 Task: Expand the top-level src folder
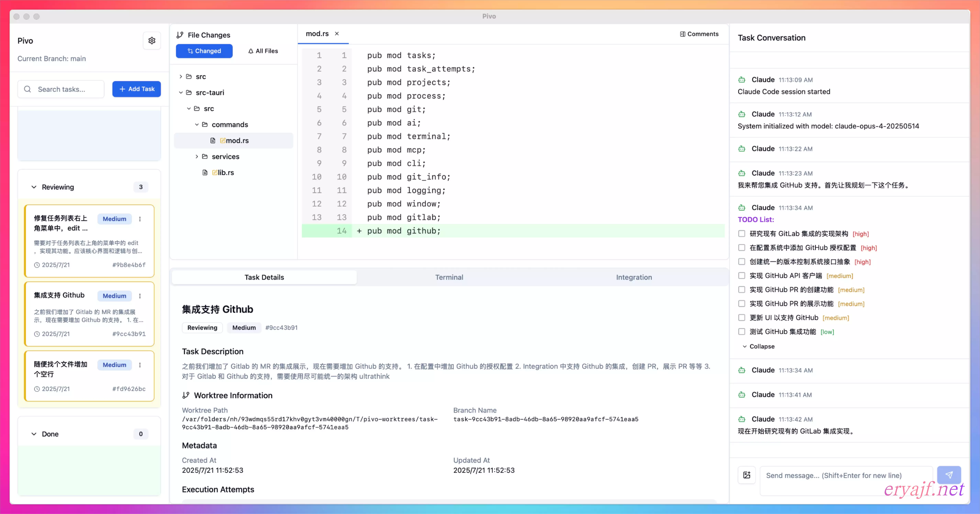(x=181, y=76)
